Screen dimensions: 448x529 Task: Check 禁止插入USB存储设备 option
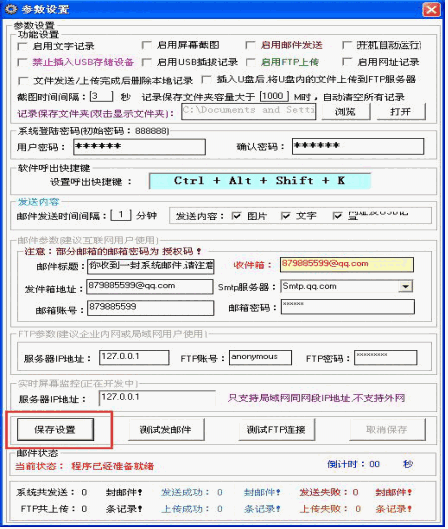(x=22, y=62)
